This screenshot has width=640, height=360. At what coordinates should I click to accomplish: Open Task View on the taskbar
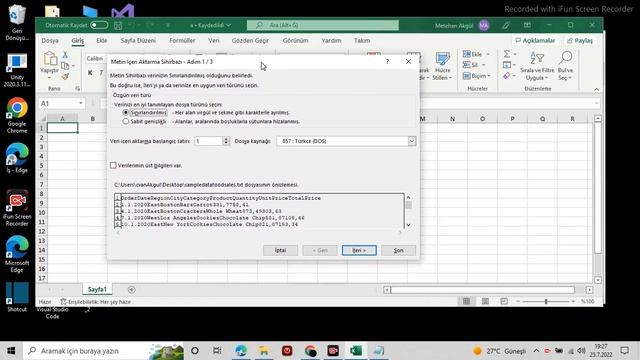tap(217, 351)
